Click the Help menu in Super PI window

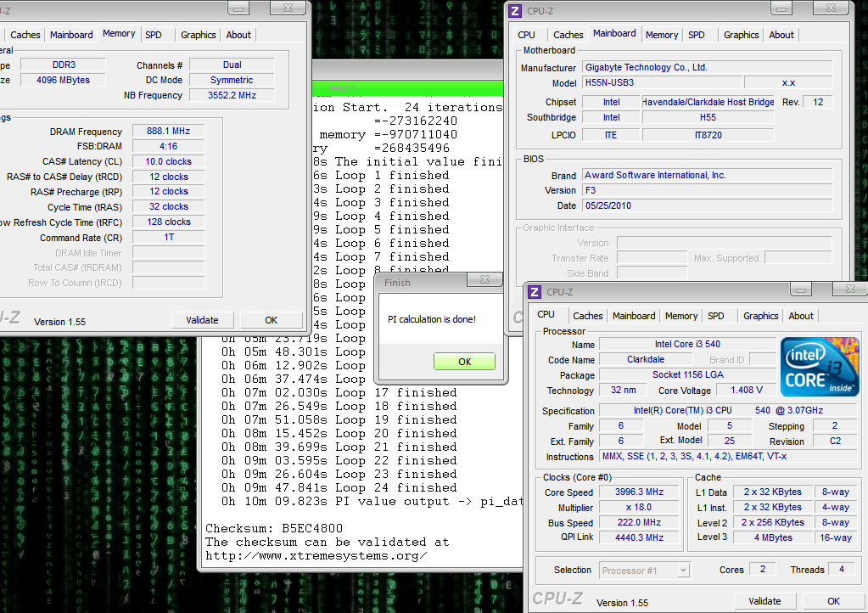click(x=341, y=88)
